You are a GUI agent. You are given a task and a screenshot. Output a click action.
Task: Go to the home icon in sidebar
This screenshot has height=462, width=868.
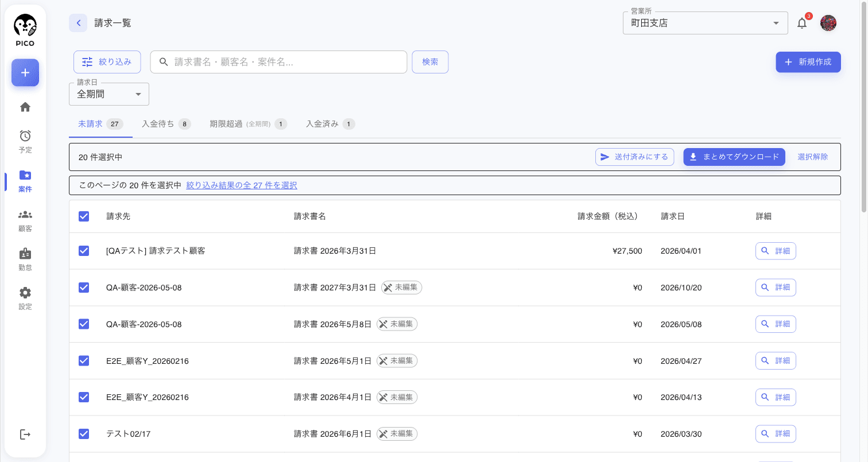coord(25,107)
